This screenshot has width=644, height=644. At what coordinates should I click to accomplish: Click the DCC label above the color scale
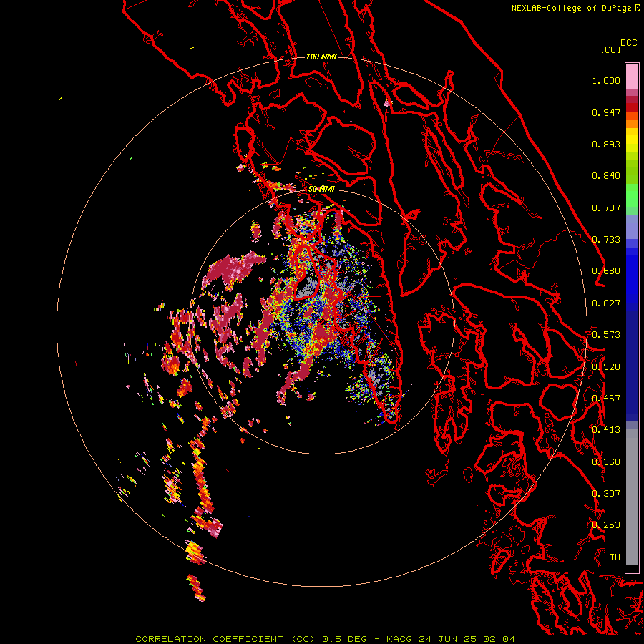point(629,43)
